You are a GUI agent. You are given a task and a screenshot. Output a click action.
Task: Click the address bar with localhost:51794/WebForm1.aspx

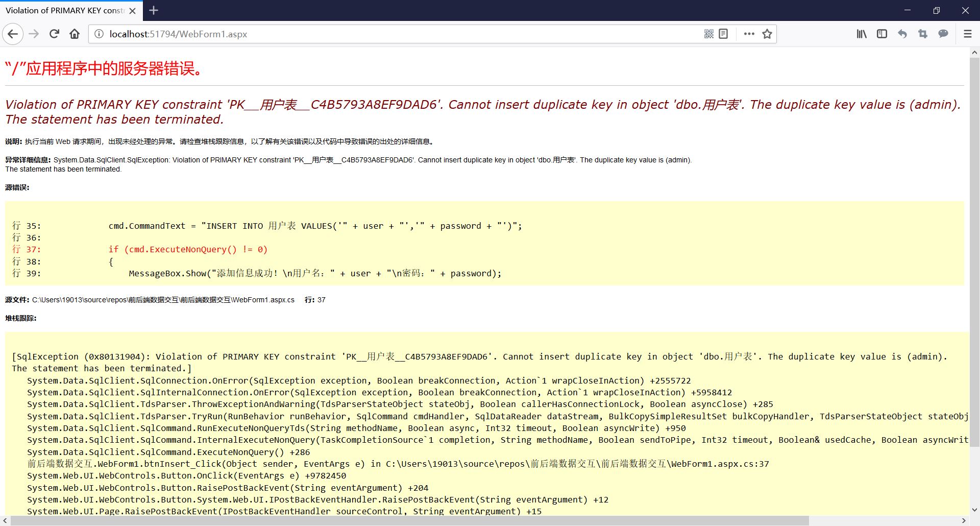[398, 34]
